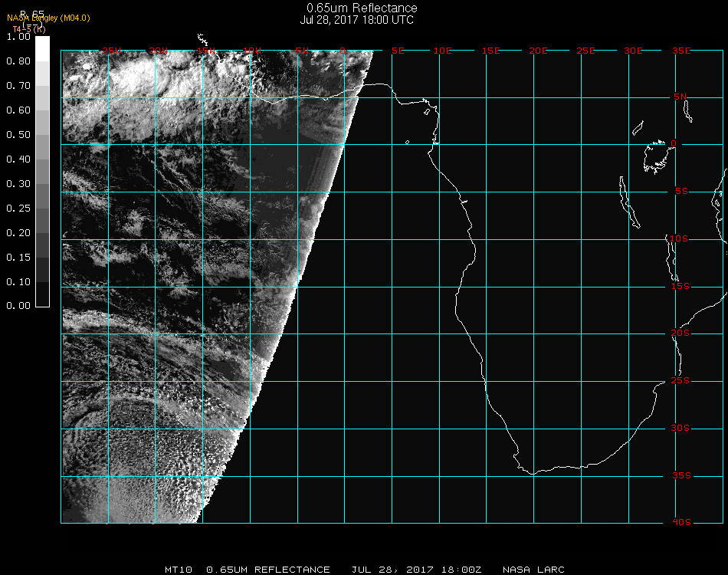The height and width of the screenshot is (575, 728).
Task: Click "NASA LARC" in the footer caption
Action: click(533, 570)
